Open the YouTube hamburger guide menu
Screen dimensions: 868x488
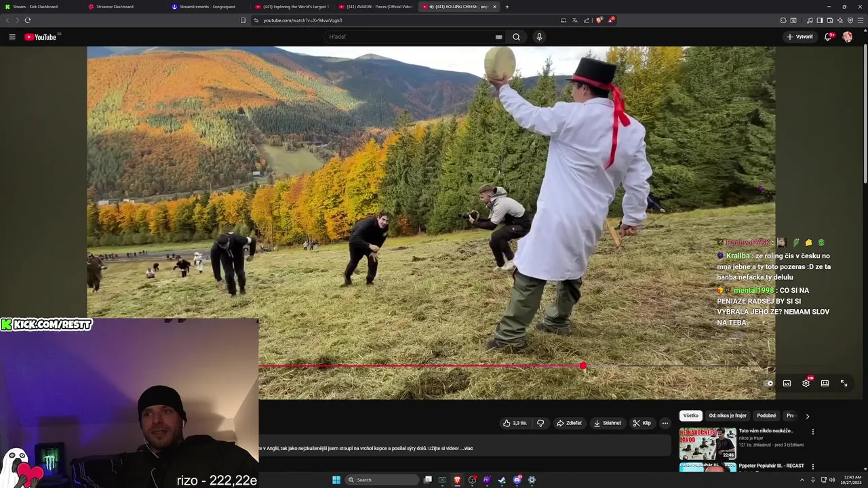coord(12,37)
